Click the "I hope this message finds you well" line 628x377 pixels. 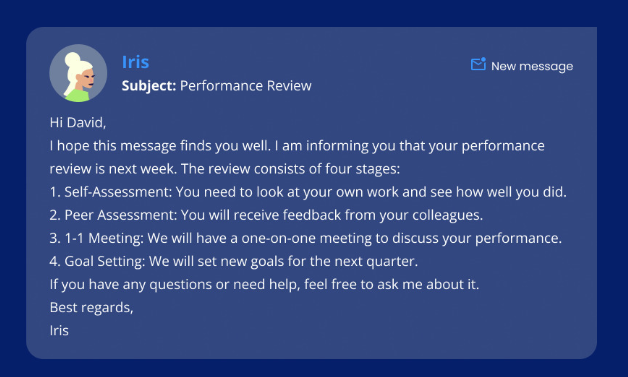tap(297, 146)
